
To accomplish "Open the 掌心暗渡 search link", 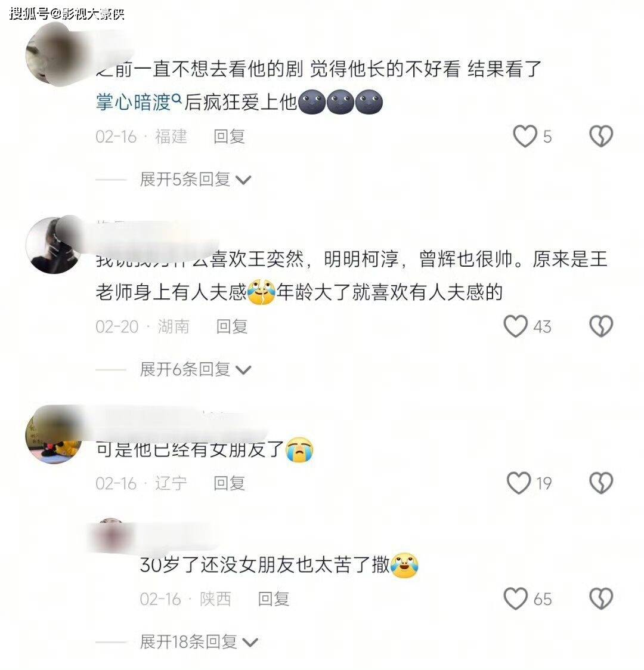I will coord(139,102).
